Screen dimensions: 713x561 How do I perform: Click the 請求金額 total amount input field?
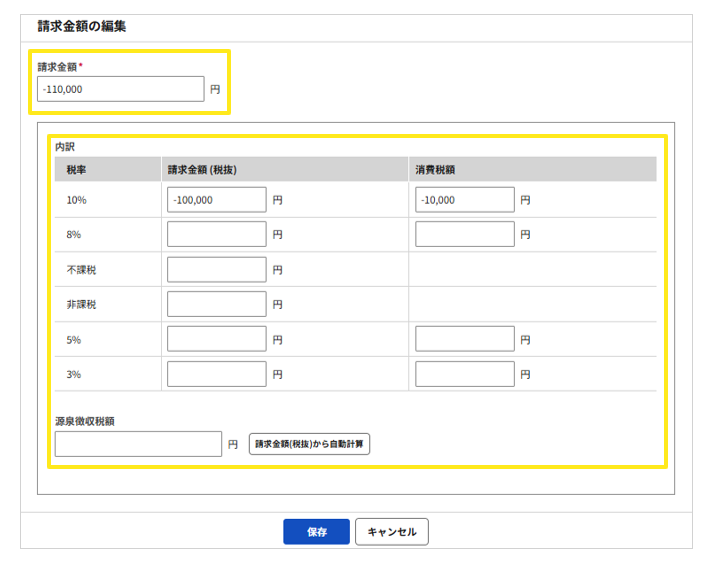click(x=120, y=90)
